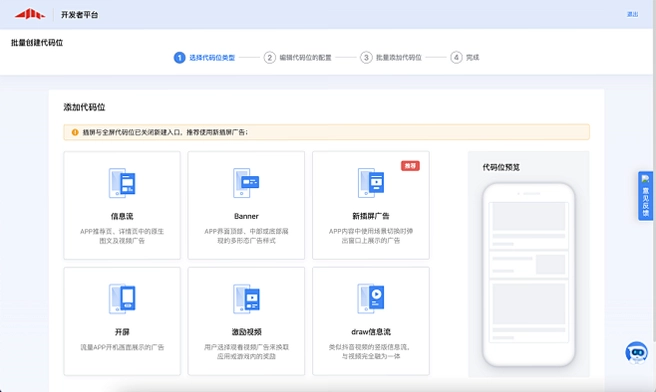Open the 意见反馈 feedback side button
Viewport: 656px width, 392px height.
coord(646,196)
